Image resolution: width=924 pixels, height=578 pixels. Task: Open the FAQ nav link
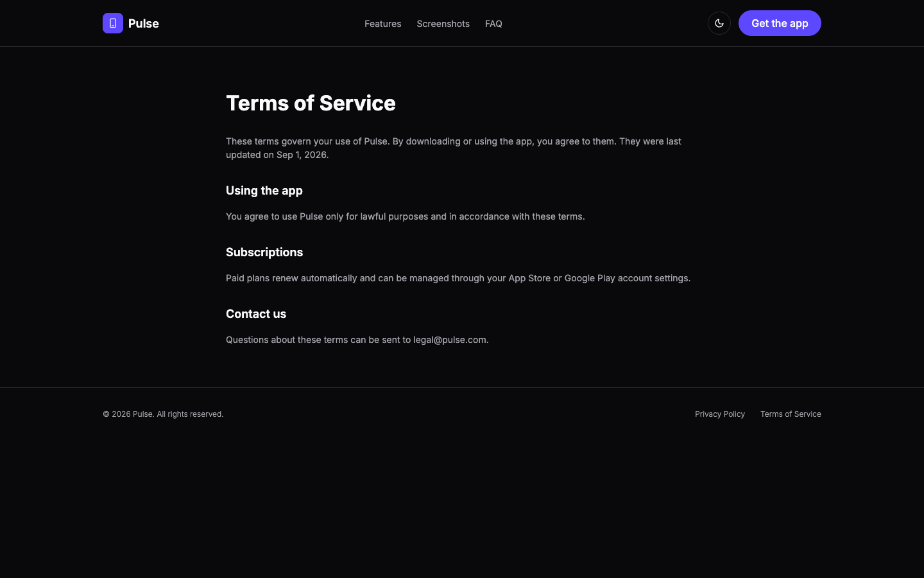click(493, 24)
